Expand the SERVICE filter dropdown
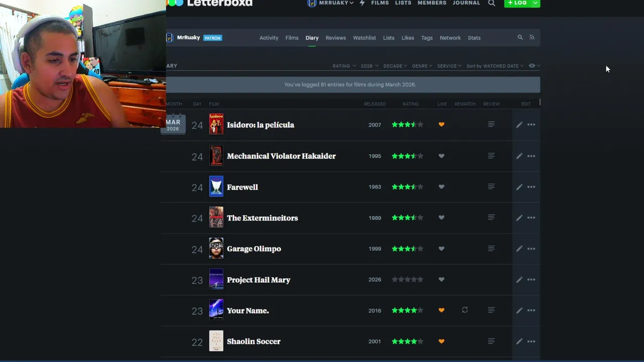This screenshot has width=644, height=362. 449,66
